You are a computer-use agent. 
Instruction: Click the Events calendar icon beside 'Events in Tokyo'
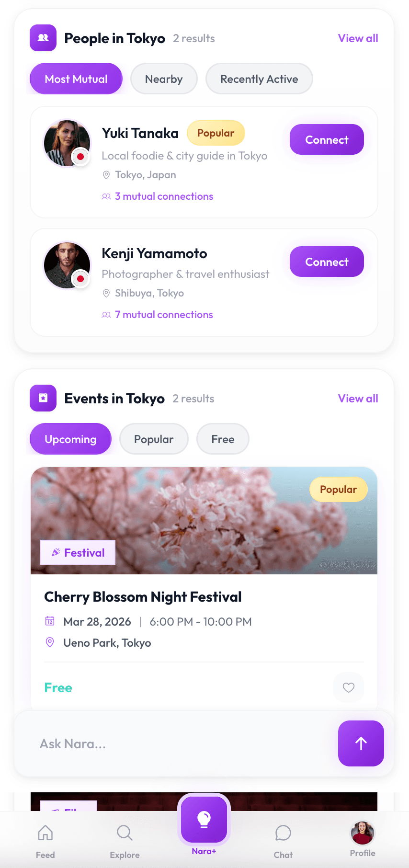[43, 398]
